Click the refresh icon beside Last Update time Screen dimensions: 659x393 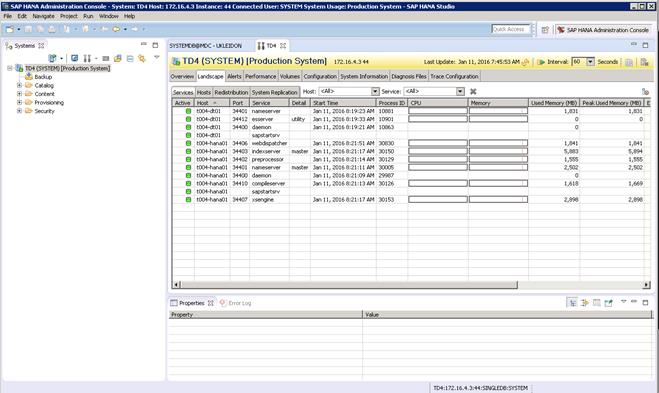[x=525, y=62]
